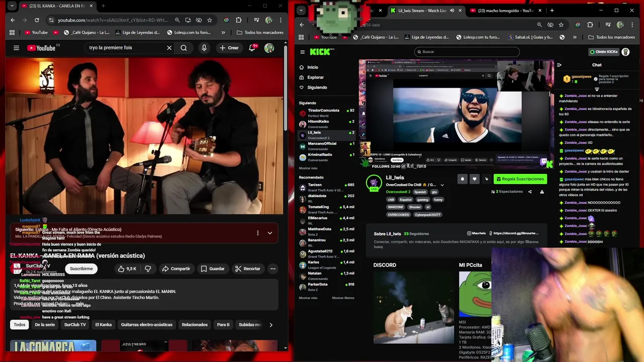Open Todos los marcadores folder in Kick window
The height and width of the screenshot is (362, 644).
coord(611,37)
